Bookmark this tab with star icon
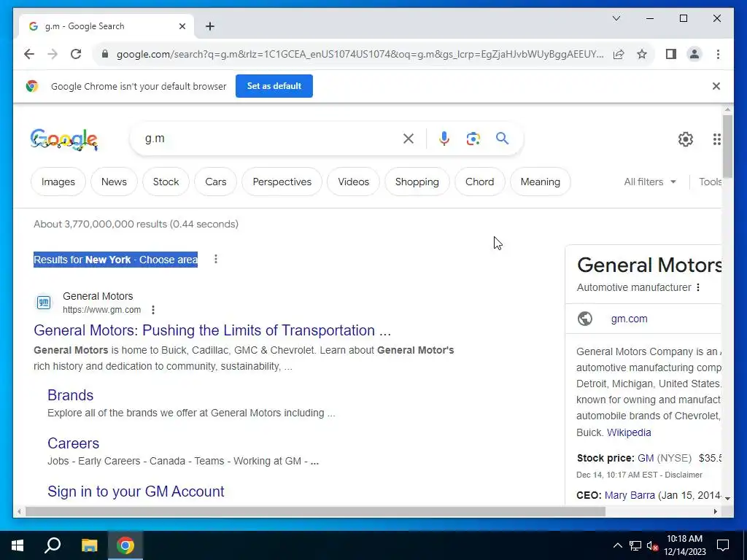Image resolution: width=747 pixels, height=560 pixels. pos(642,54)
